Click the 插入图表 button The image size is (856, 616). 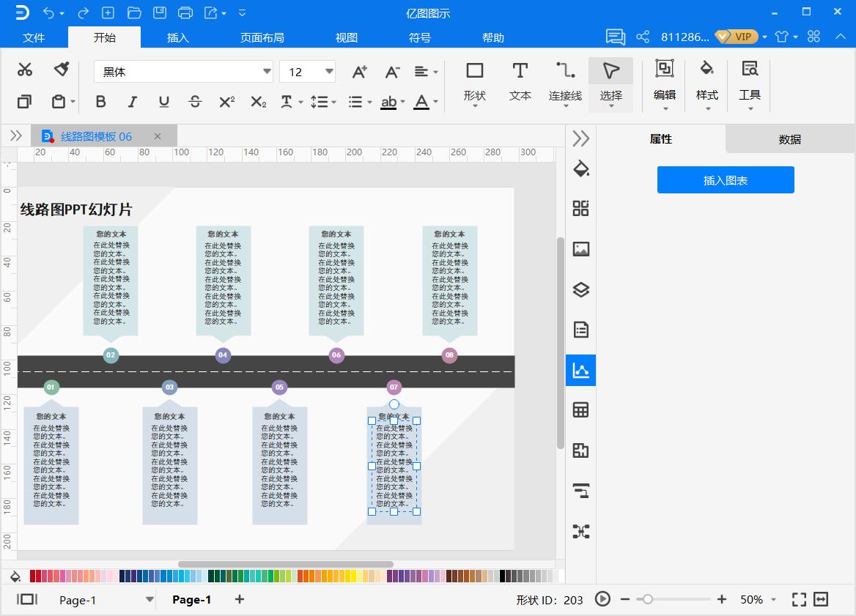point(726,180)
